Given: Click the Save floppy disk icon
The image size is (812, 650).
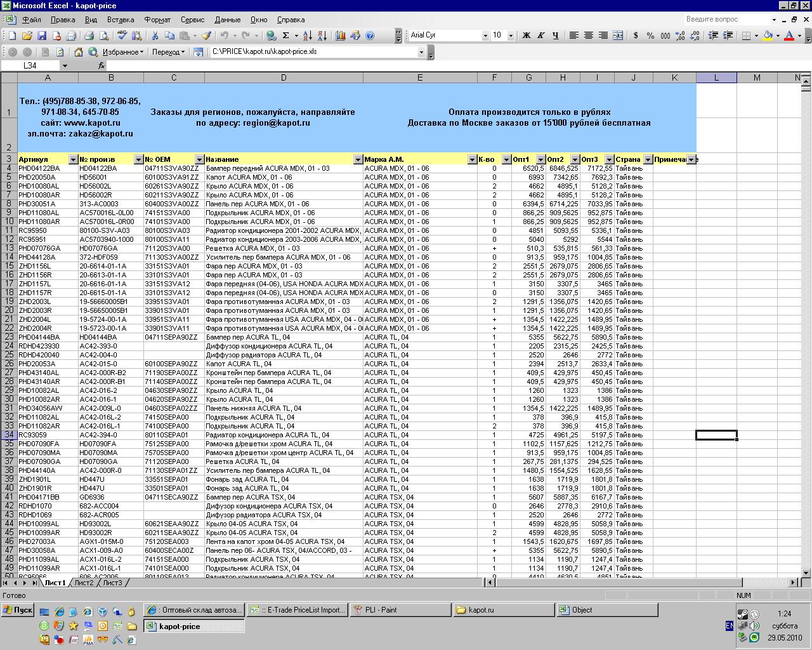Looking at the screenshot, I should 42,36.
